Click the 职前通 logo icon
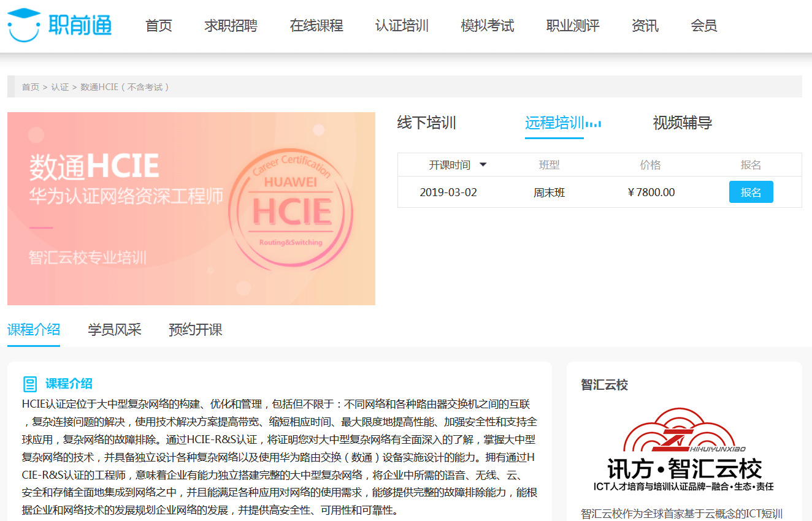The image size is (812, 521). click(25, 25)
